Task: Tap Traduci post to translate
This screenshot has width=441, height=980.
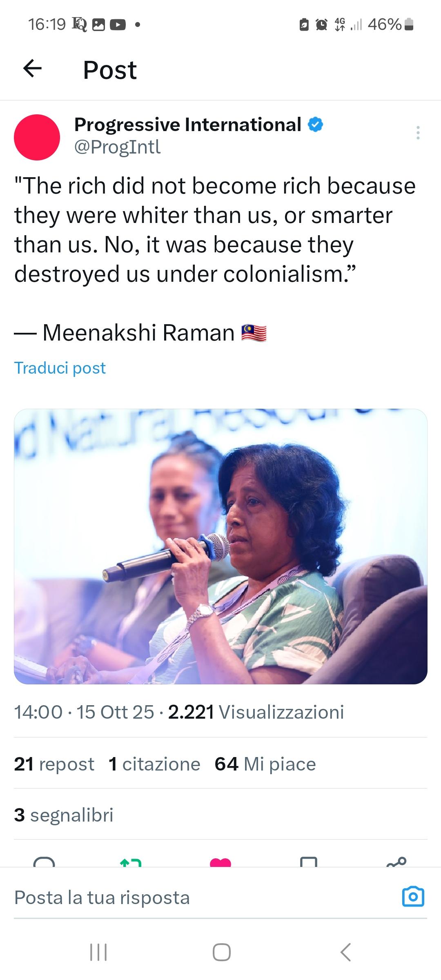Action: tap(60, 368)
